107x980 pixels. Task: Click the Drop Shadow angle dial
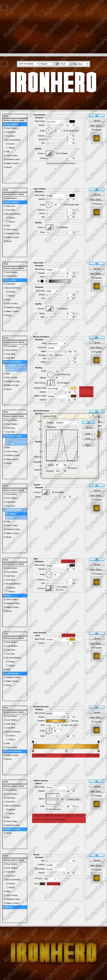49,131
